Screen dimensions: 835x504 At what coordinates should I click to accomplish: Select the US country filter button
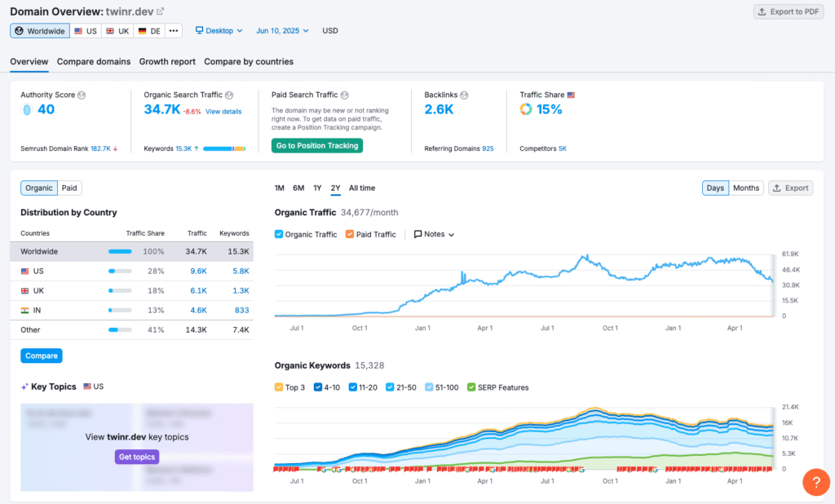(86, 31)
